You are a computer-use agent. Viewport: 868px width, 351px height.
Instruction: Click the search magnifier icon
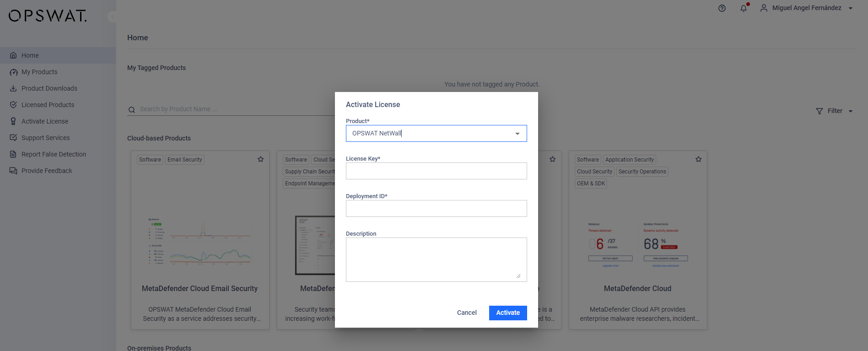(132, 110)
